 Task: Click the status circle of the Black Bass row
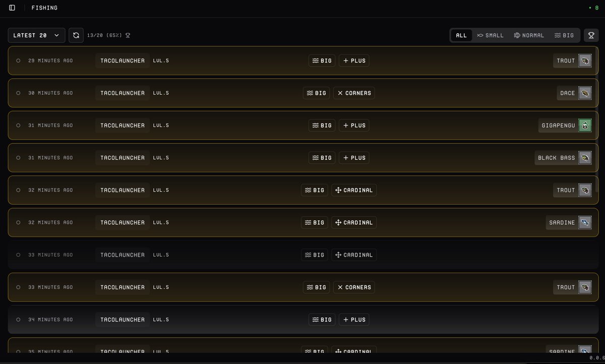tap(19, 158)
